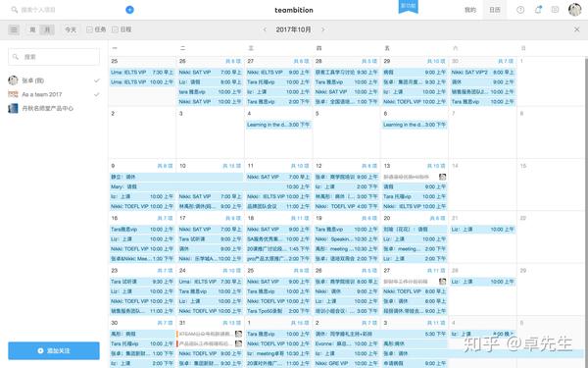Viewport: 588px width, 368px height.
Task: Click the search magnifier icon in top bar
Action: 15,10
